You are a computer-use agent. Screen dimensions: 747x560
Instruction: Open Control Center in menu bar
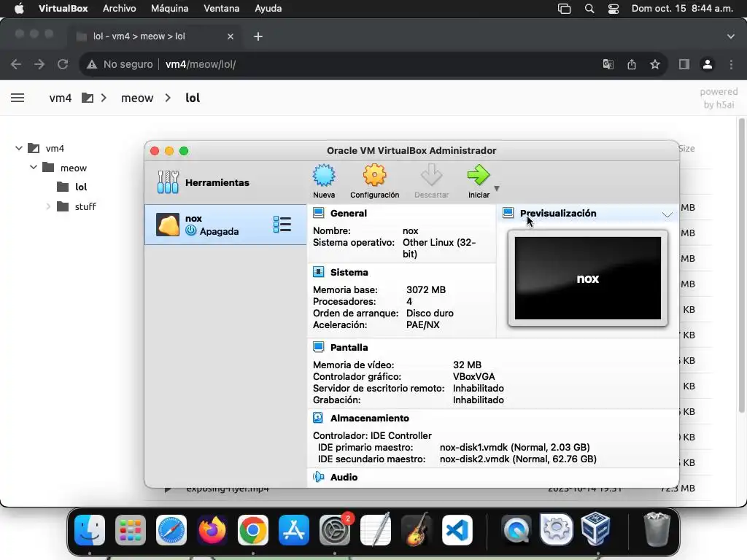tap(613, 9)
